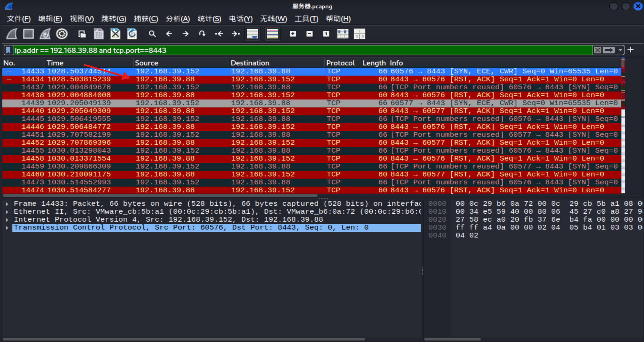Clear the display filter
The height and width of the screenshot is (342, 644).
[598, 50]
